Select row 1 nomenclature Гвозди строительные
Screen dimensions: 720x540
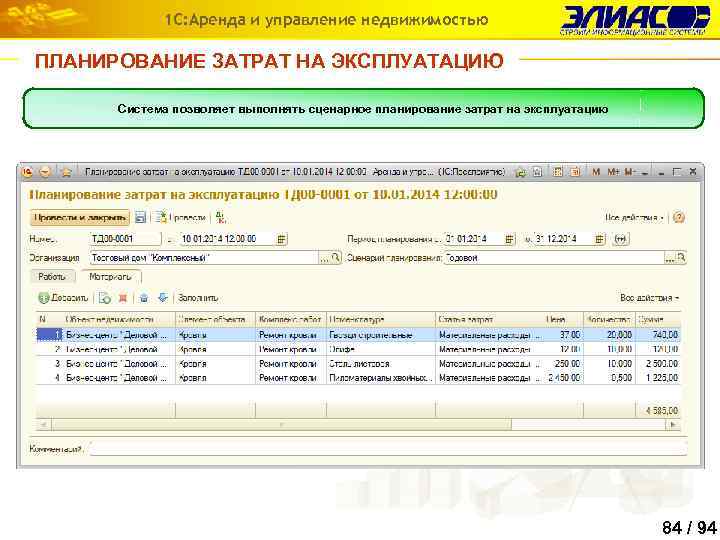tap(381, 335)
